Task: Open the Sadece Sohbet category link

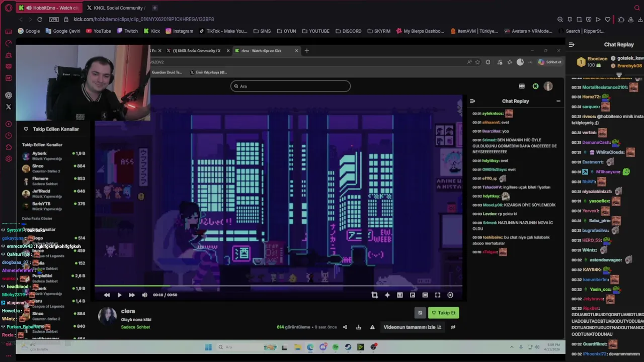Action: (x=135, y=327)
